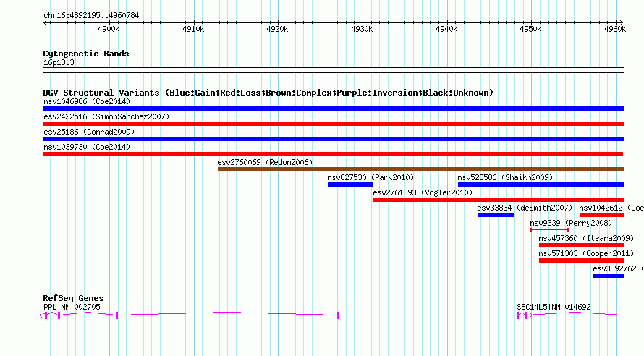This screenshot has height=356, width=644.
Task: Click the 16p13.3 cytogenetic band line
Action: pos(333,70)
